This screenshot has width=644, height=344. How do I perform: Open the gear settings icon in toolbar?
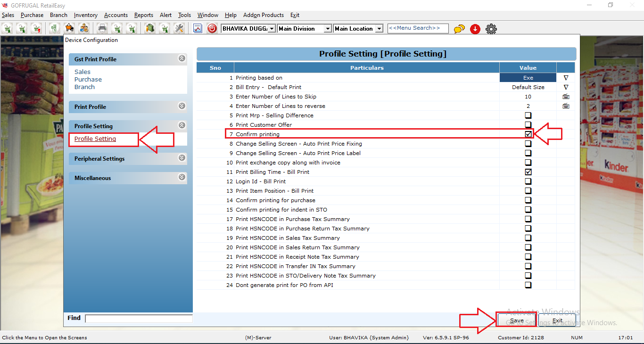click(491, 29)
